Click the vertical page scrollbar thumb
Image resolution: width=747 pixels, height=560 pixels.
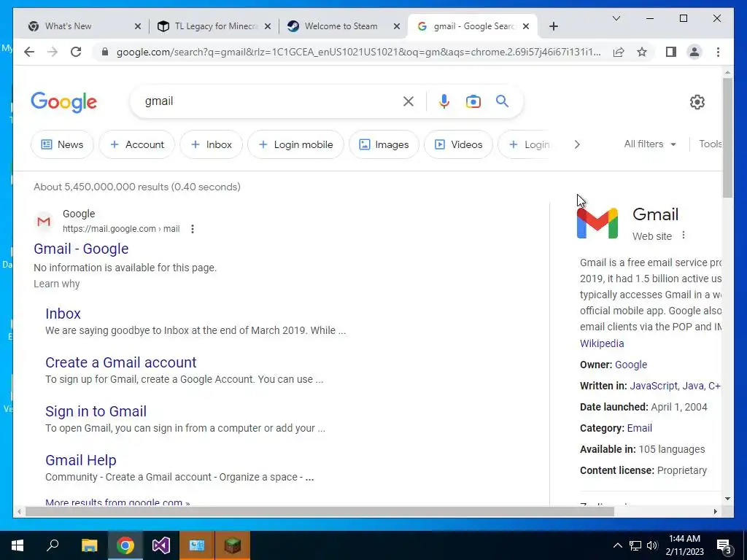[x=727, y=138]
